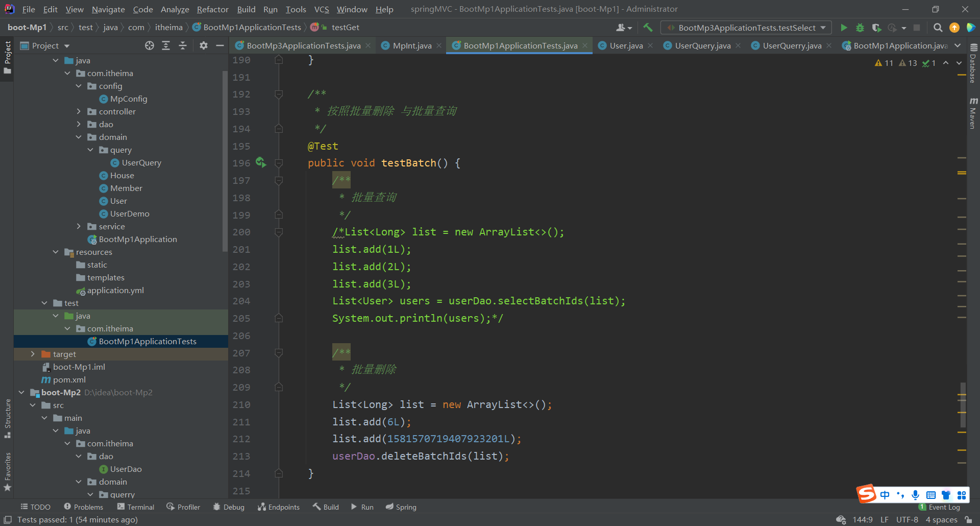Open Search Everywhere magnifier icon
The width and height of the screenshot is (980, 526).
click(x=938, y=28)
